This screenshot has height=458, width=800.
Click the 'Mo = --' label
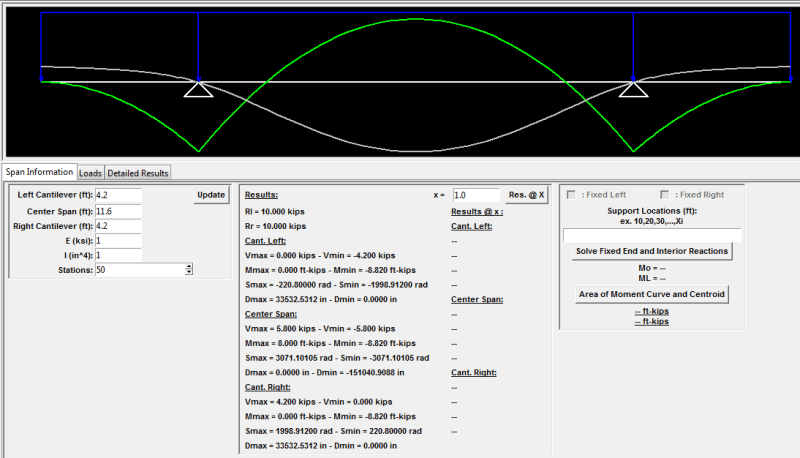click(x=652, y=268)
